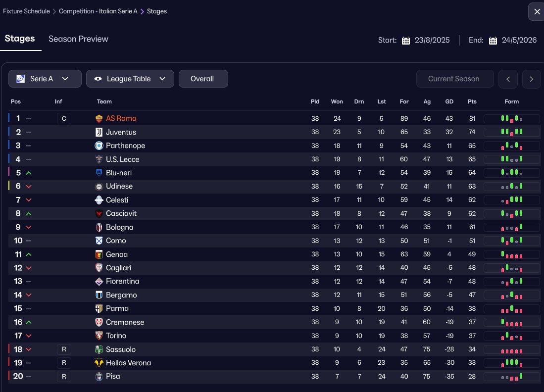Sort table by the Pts column header
This screenshot has height=392, width=544.
coord(472,101)
